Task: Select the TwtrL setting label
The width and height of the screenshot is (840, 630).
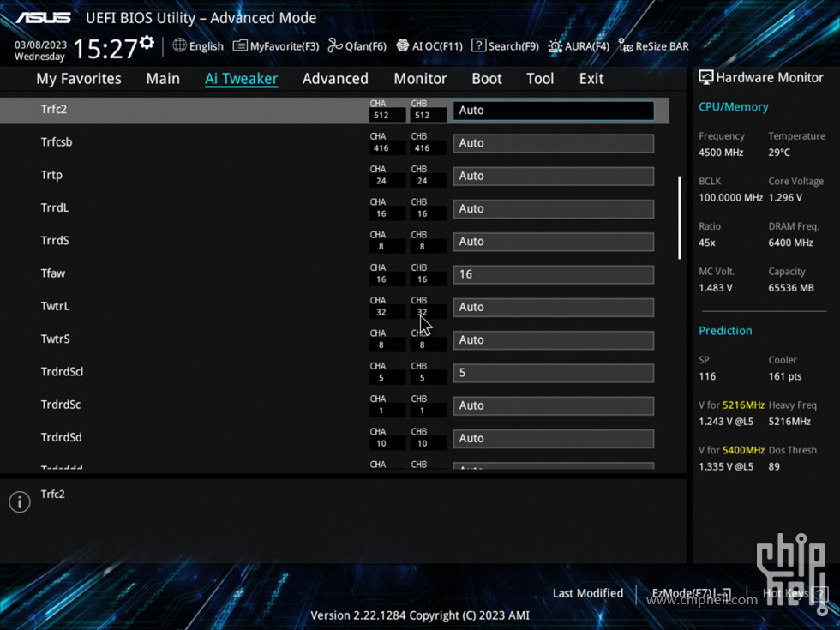Action: (x=55, y=306)
